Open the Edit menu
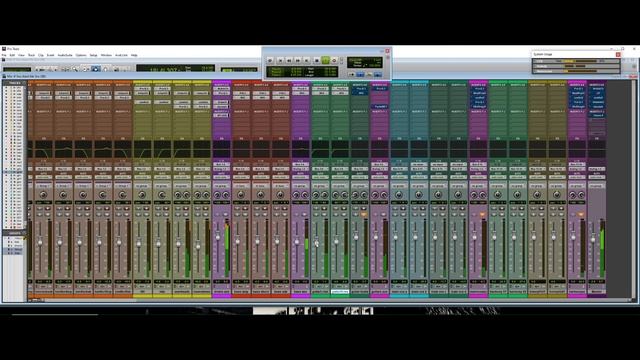 tap(12, 55)
